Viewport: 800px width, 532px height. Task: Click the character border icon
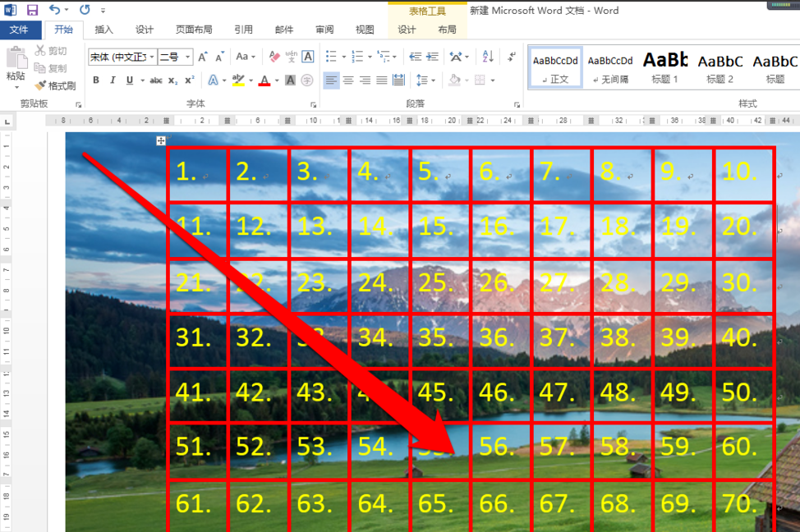[308, 57]
